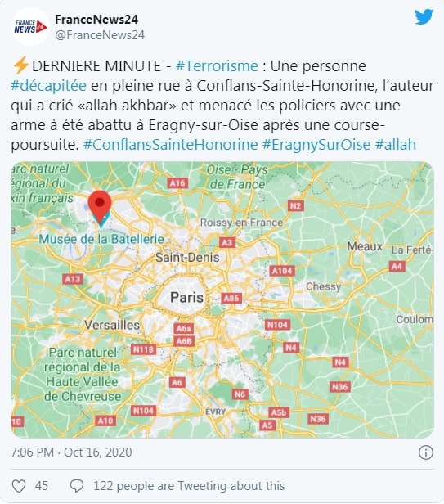Open the @FranceNews24 handle
Screen dimensions: 444x504
click(x=100, y=35)
